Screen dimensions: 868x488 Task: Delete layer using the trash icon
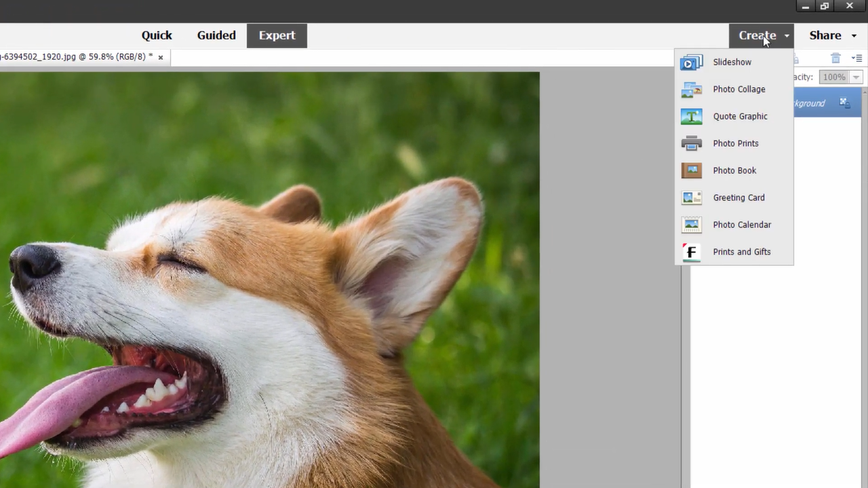click(835, 59)
